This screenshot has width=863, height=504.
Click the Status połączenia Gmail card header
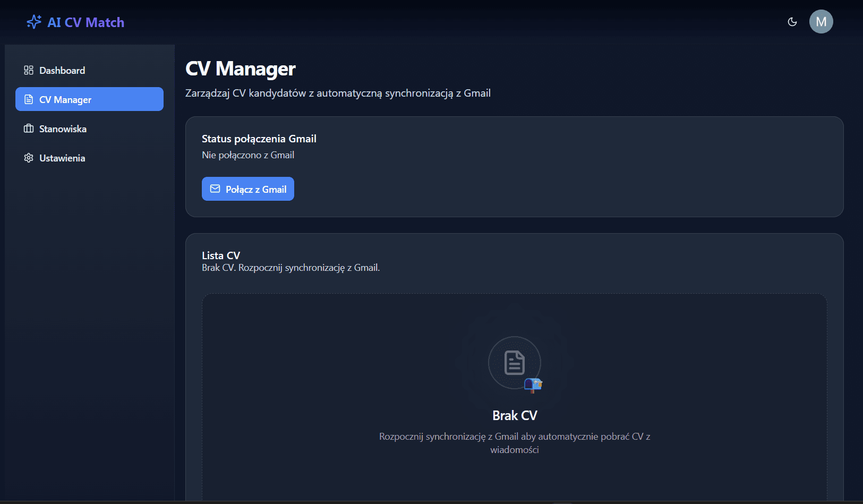tap(259, 138)
